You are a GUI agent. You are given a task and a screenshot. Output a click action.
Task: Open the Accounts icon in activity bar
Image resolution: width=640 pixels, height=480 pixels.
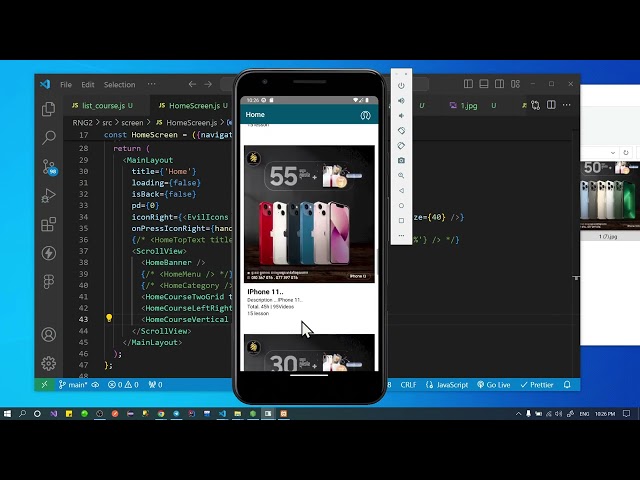tap(49, 334)
